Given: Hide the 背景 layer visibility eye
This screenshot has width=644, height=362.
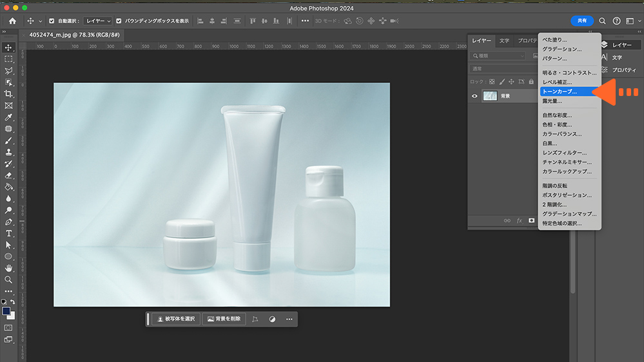Looking at the screenshot, I should (474, 96).
